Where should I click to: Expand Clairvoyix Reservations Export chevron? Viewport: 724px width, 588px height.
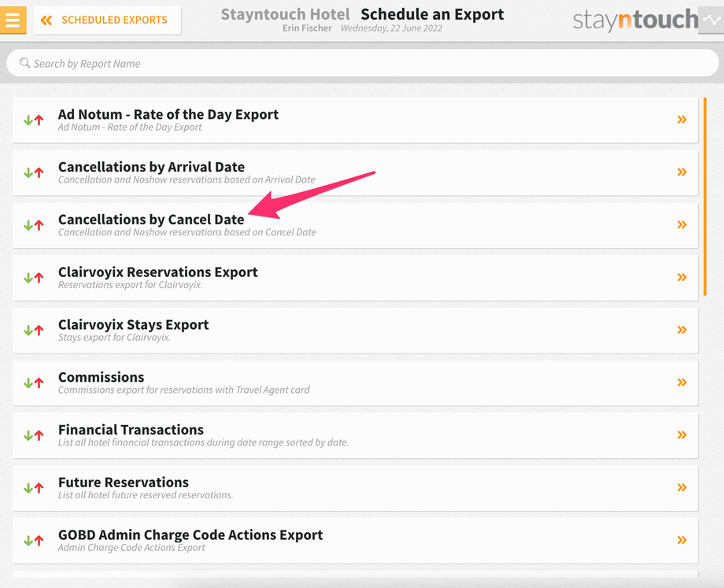682,277
